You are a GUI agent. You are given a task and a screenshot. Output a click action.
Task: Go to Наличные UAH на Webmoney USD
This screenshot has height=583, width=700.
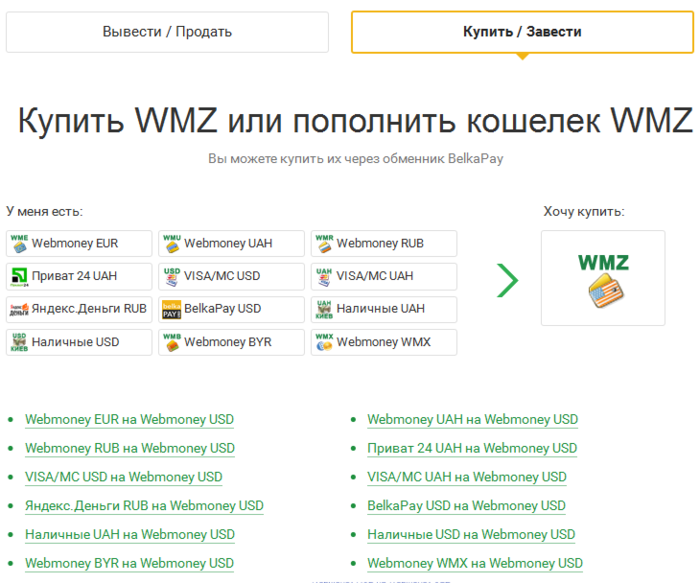coord(130,535)
